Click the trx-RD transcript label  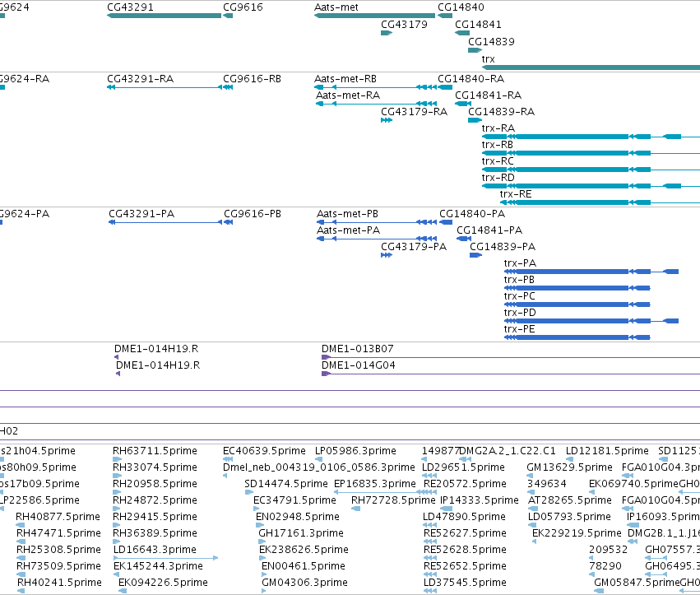498,178
